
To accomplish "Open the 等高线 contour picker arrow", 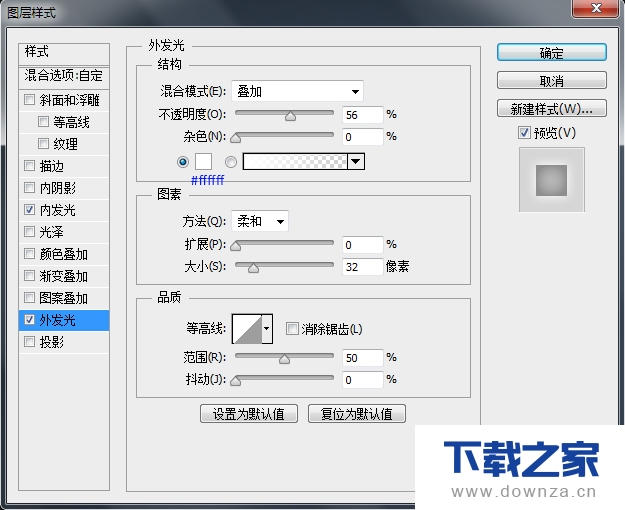I will [267, 329].
